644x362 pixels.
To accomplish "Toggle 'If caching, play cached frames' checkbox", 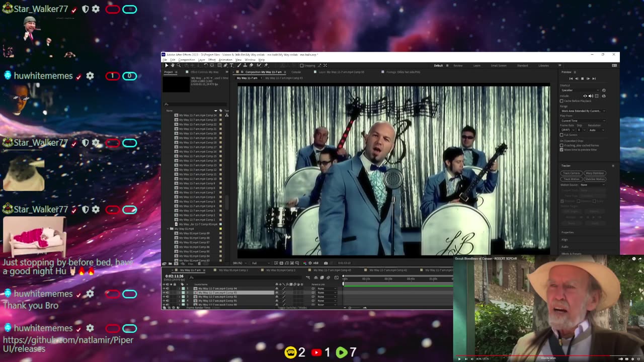I will click(x=561, y=146).
